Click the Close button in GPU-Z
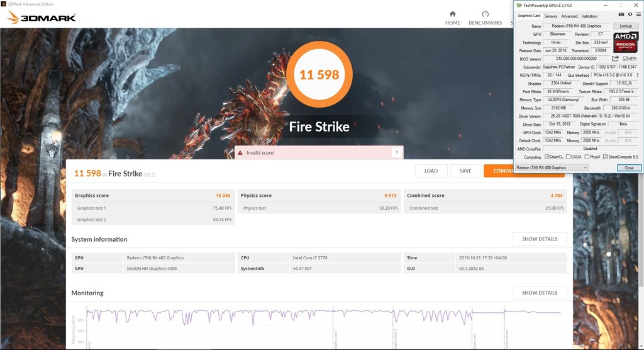Image resolution: width=644 pixels, height=350 pixels. click(x=629, y=168)
